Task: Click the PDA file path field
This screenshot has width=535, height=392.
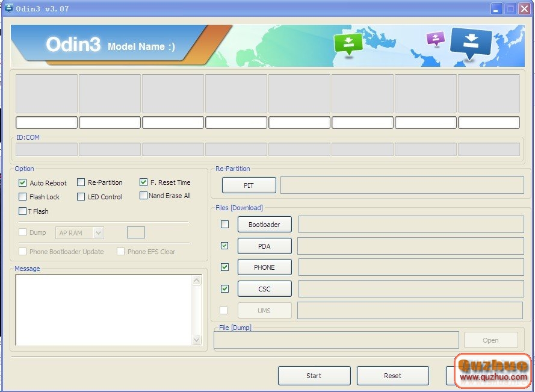Action: pyautogui.click(x=410, y=246)
